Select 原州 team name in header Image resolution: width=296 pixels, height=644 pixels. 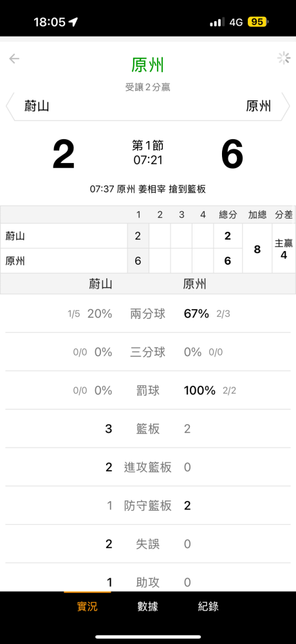click(259, 106)
